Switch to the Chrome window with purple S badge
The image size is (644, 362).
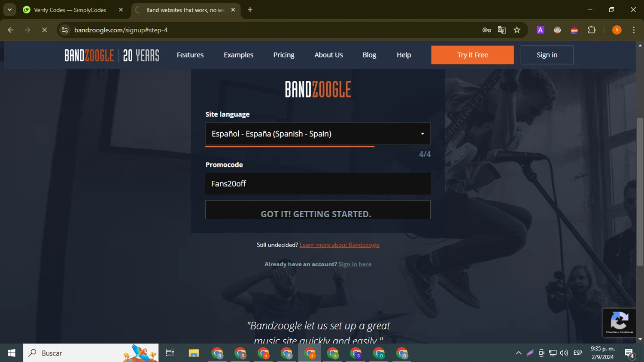(356, 353)
